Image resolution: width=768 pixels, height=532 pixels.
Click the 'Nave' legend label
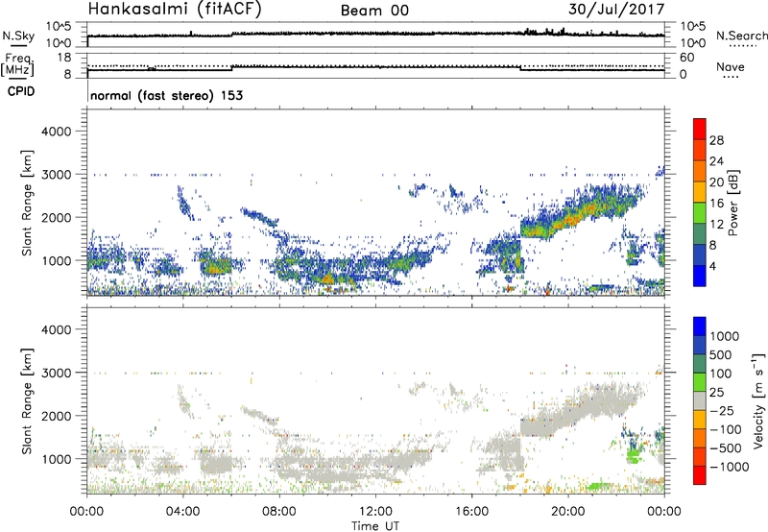click(x=731, y=67)
